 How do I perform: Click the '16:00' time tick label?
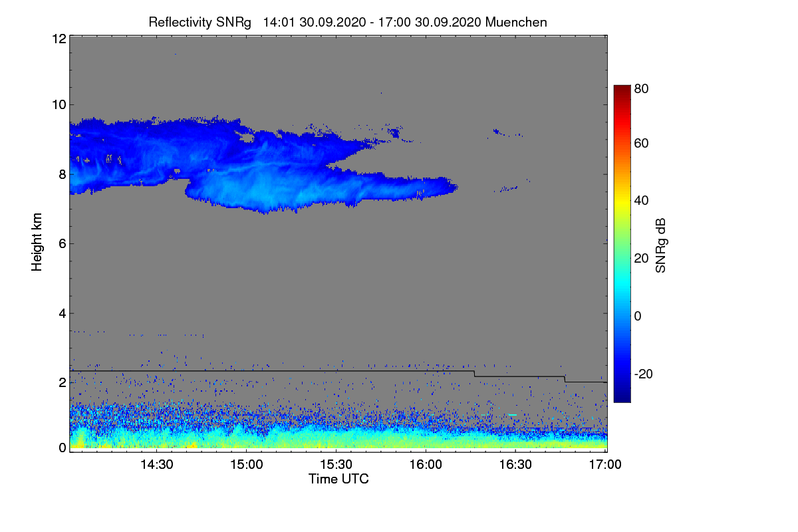[426, 464]
